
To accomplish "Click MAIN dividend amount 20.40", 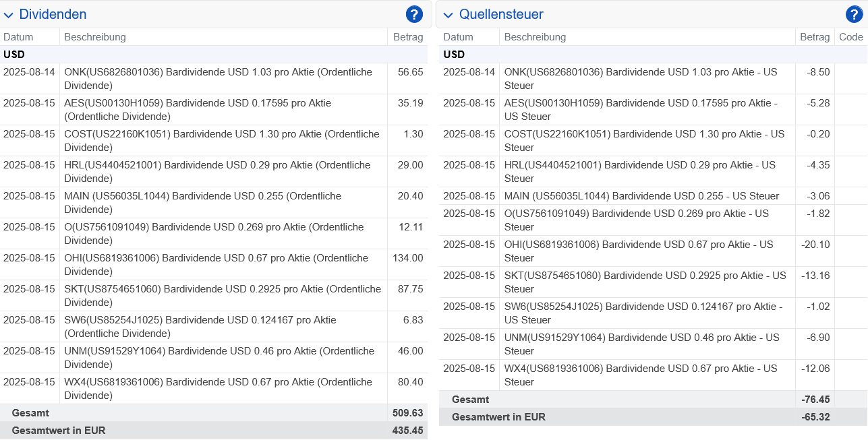I will [x=411, y=196].
